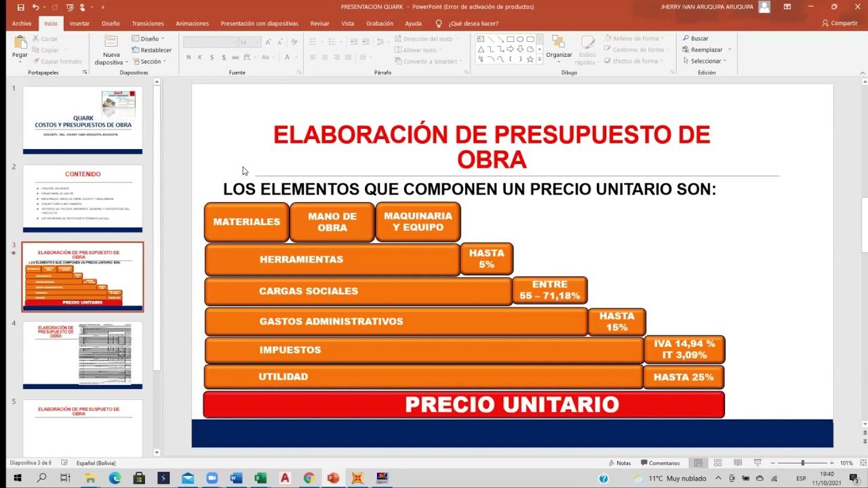Image resolution: width=868 pixels, height=488 pixels.
Task: Click the Compartir share button
Action: click(840, 23)
